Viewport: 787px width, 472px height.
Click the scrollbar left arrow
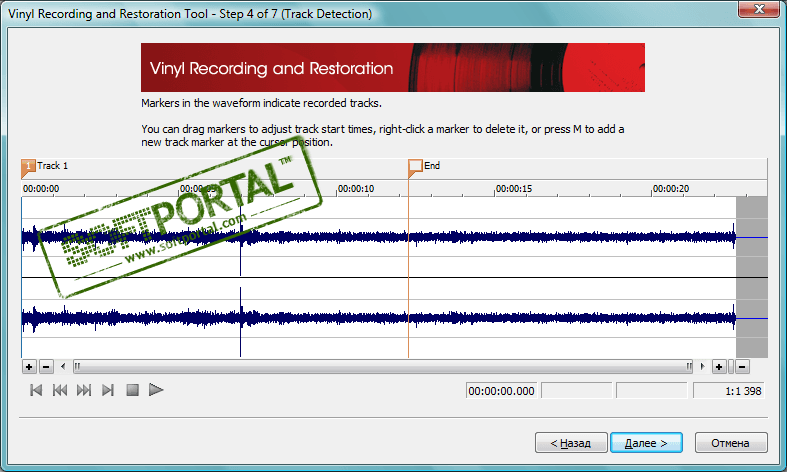(x=63, y=367)
